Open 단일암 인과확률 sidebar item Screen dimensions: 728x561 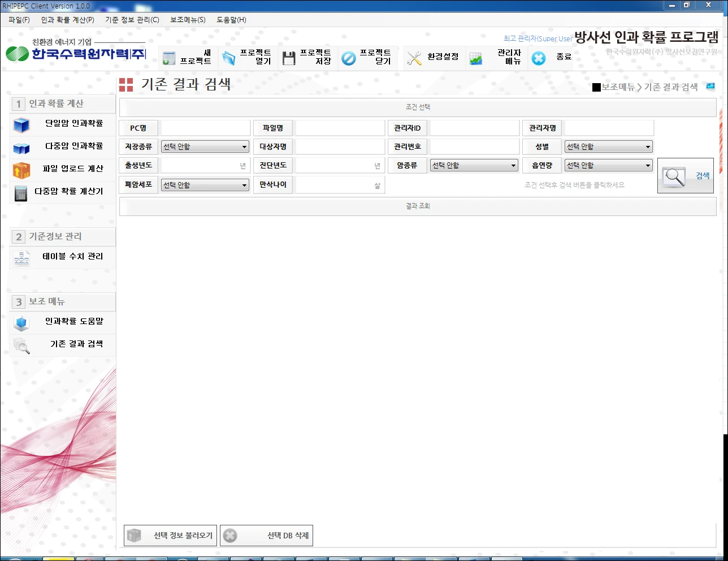pyautogui.click(x=63, y=123)
